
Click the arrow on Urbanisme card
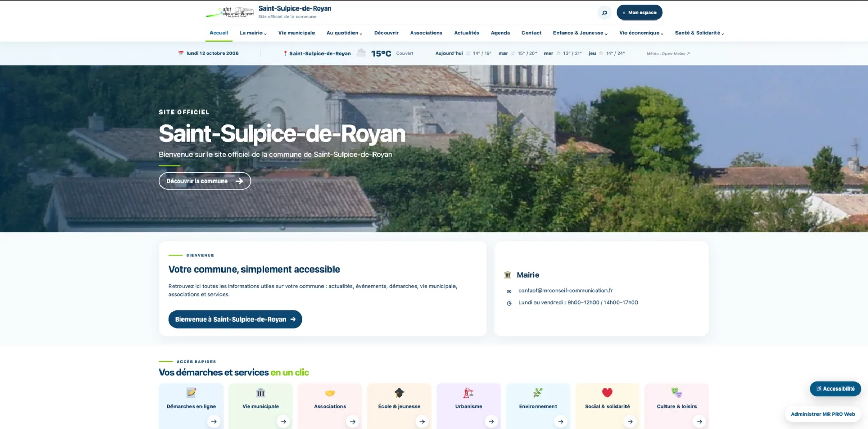point(491,421)
